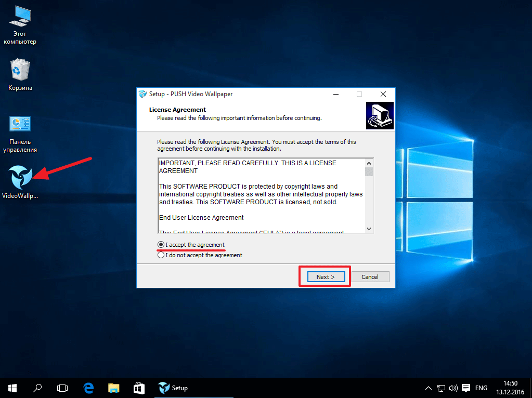The image size is (532, 398).
Task: Open the VideoWallpaper desktop shortcut icon
Action: tap(20, 178)
